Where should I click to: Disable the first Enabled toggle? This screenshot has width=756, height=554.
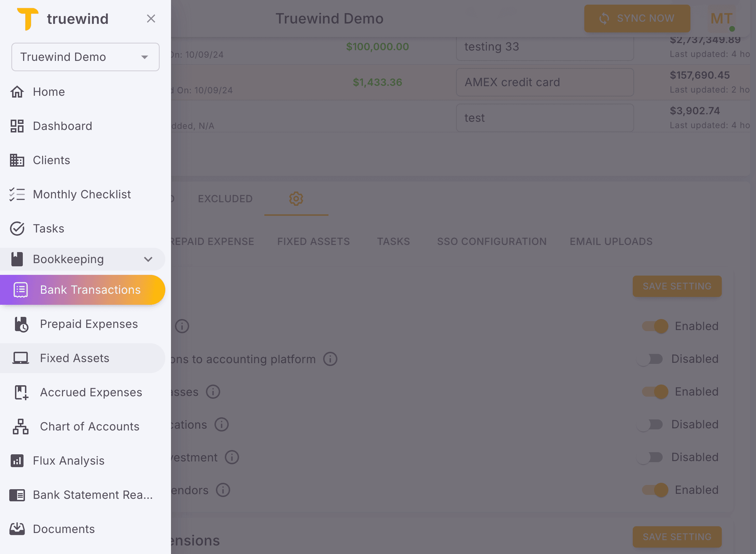655,326
